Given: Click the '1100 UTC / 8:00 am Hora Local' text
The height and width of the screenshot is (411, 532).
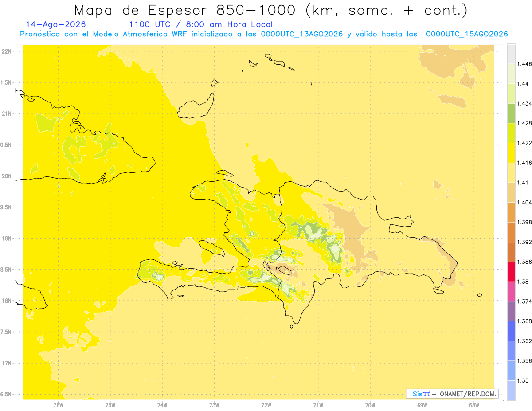Looking at the screenshot, I should 201,25.
